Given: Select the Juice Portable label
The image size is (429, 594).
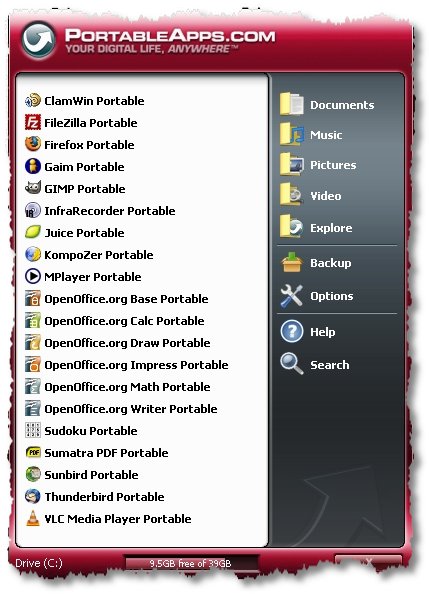Looking at the screenshot, I should 85,233.
